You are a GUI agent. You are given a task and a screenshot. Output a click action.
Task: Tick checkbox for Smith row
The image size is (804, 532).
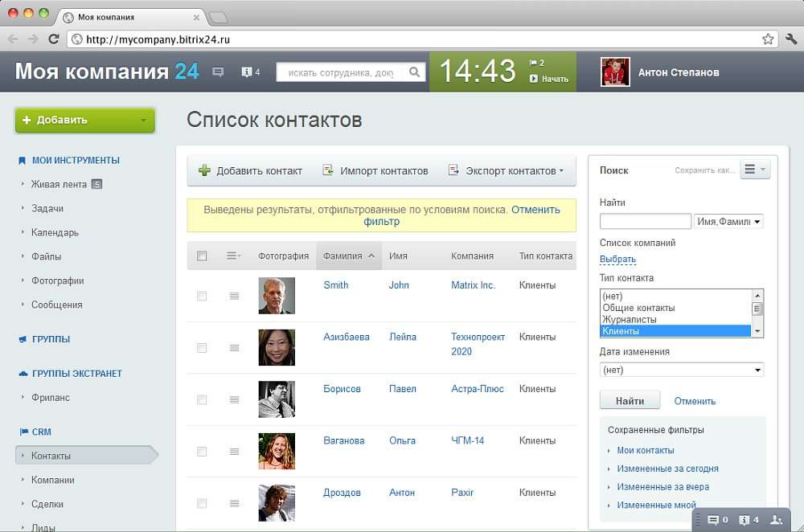coord(202,296)
